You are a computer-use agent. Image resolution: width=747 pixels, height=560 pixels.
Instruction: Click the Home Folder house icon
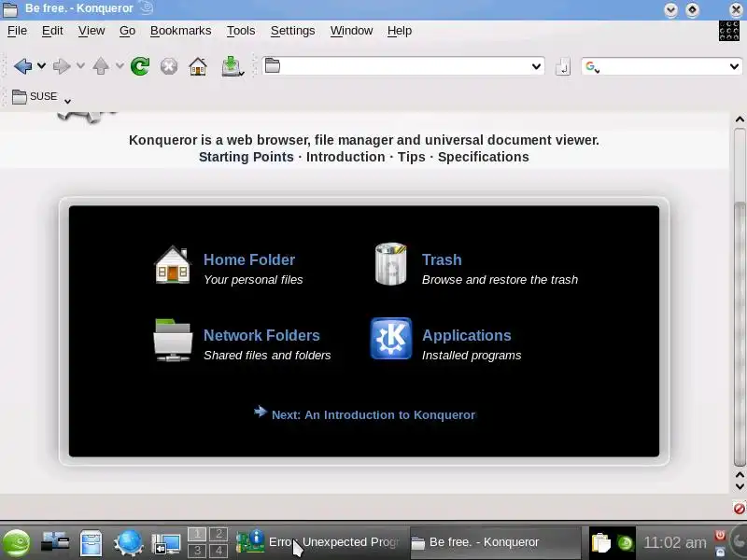pyautogui.click(x=173, y=265)
